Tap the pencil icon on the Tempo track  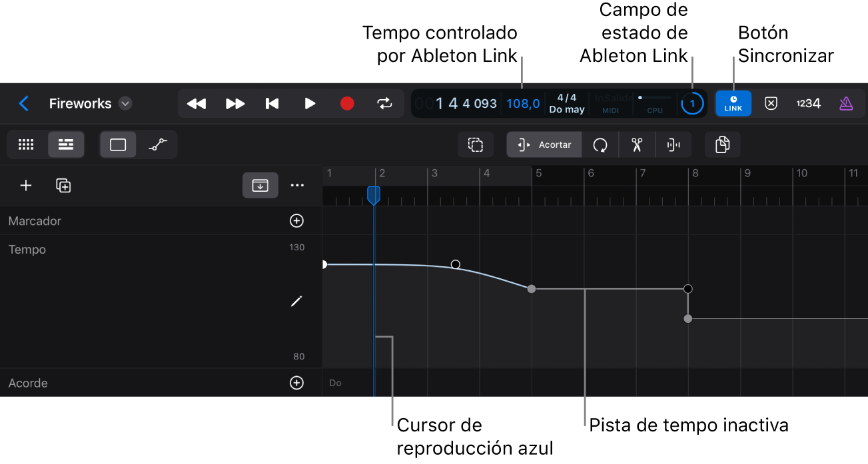tap(296, 301)
